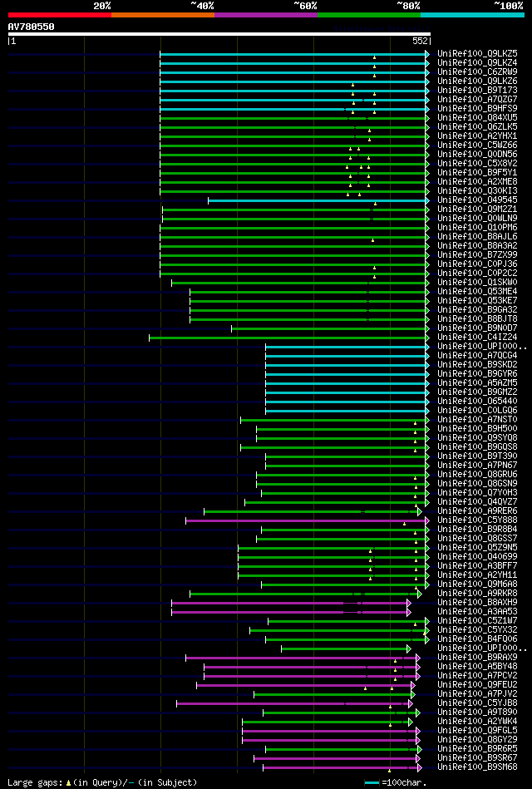532x789 pixels.
Task: Select the UniRef100_C5YJB8 label
Action: pos(478,704)
